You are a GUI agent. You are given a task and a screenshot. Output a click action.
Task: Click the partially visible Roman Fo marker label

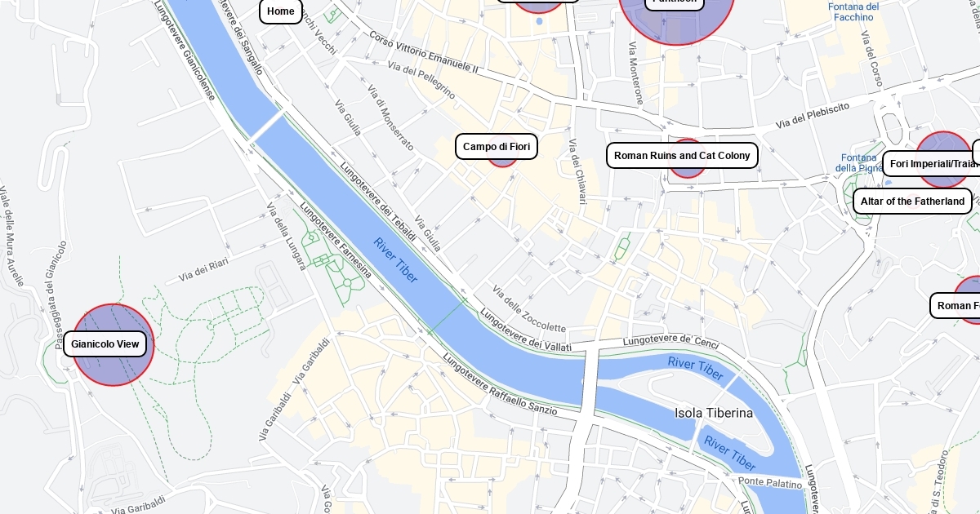955,306
